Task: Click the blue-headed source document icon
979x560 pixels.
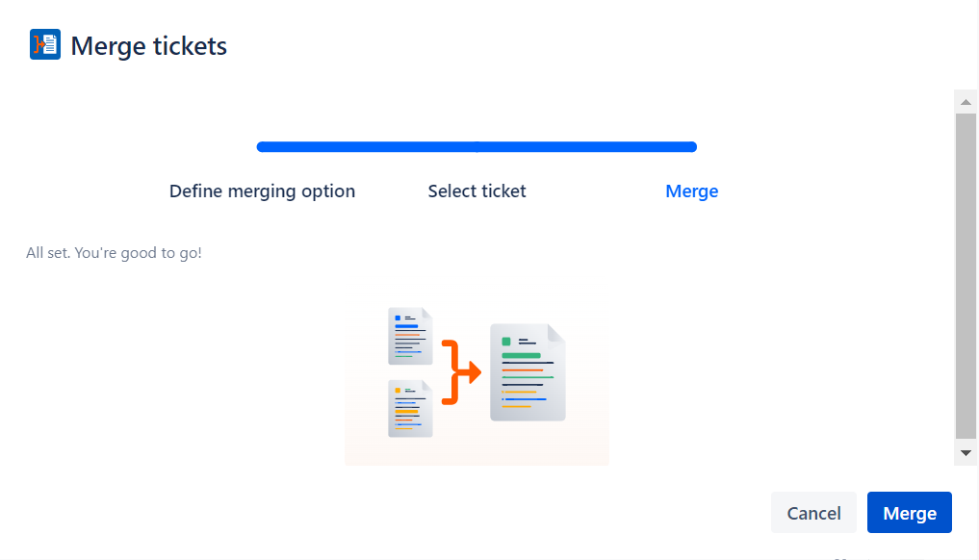Action: (x=409, y=336)
